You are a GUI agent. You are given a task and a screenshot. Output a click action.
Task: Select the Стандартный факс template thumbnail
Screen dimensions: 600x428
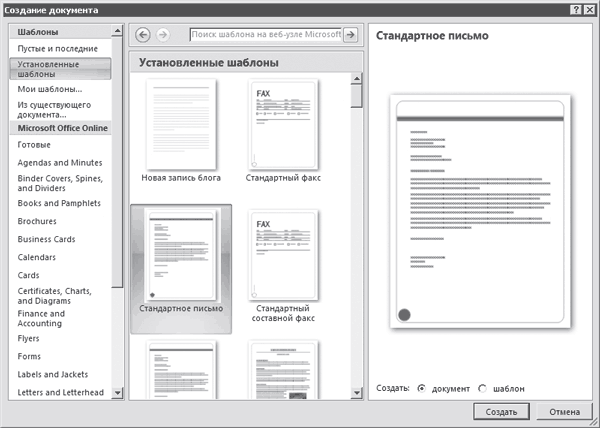[283, 124]
